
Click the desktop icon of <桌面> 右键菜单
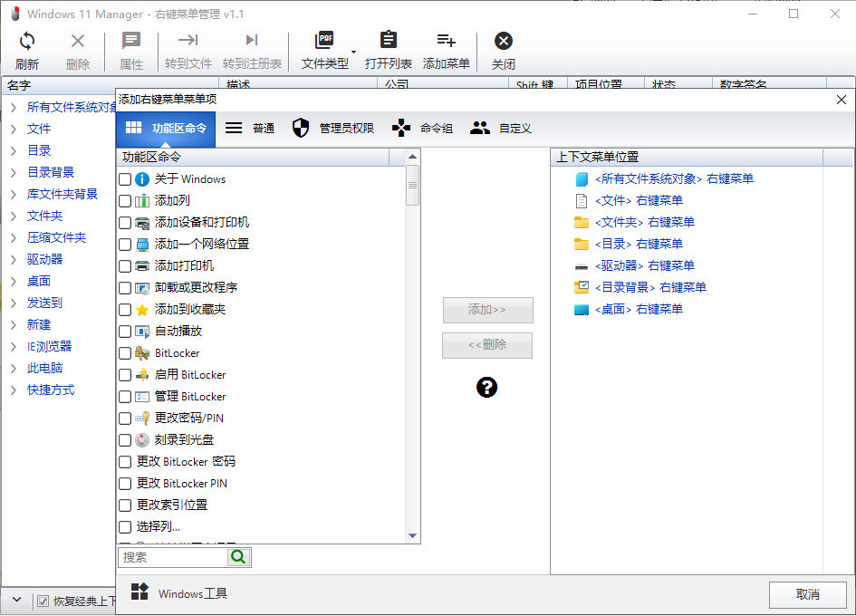[x=582, y=310]
